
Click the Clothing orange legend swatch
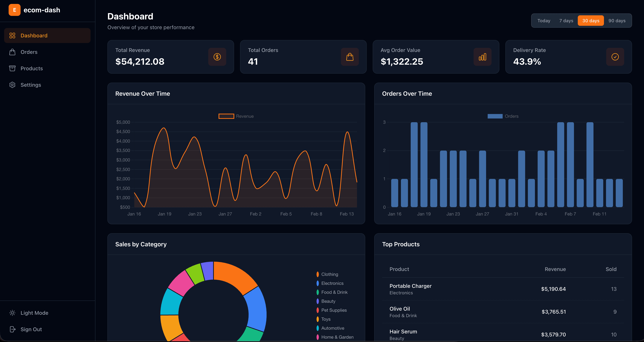[318, 274]
